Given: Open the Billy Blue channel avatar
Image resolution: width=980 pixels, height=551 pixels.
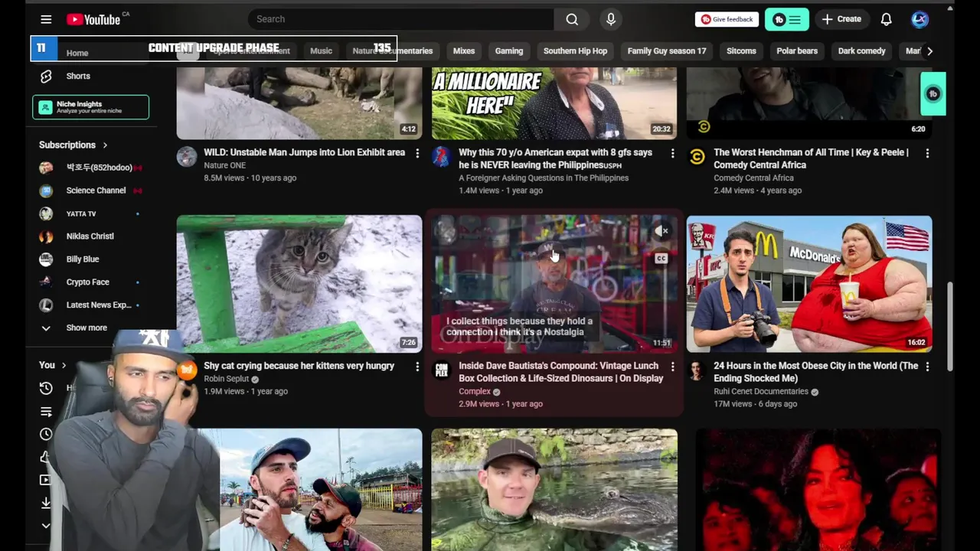Looking at the screenshot, I should 46,259.
